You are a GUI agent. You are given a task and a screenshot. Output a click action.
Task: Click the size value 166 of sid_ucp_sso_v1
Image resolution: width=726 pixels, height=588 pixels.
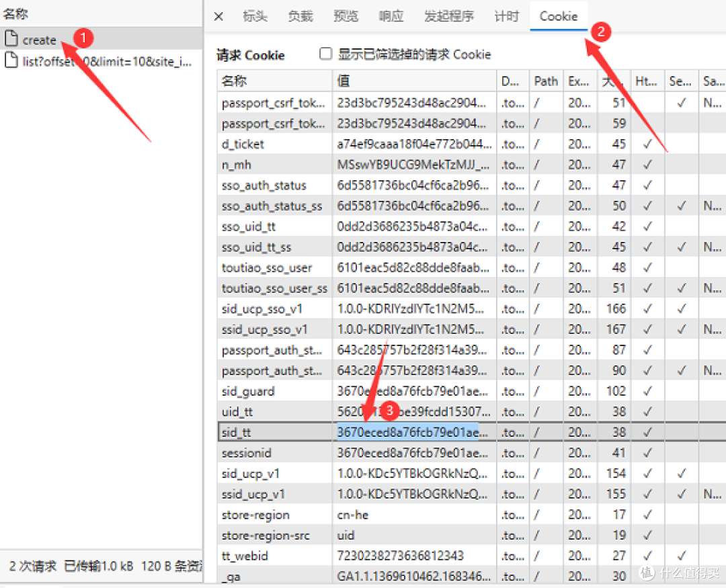[616, 309]
